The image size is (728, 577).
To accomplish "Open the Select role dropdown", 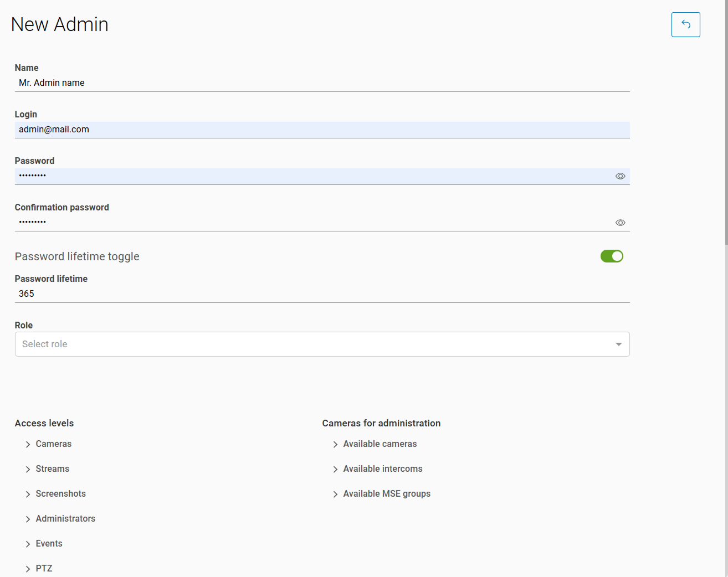I will (x=322, y=344).
